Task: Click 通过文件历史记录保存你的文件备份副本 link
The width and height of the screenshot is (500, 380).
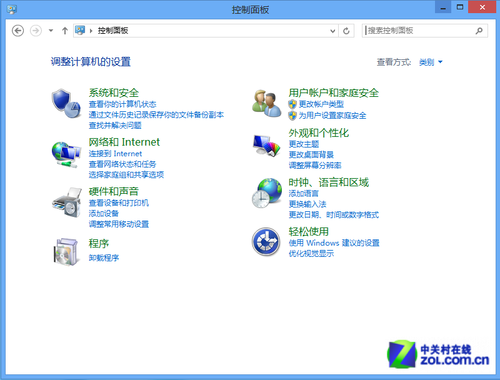Action: pyautogui.click(x=156, y=115)
